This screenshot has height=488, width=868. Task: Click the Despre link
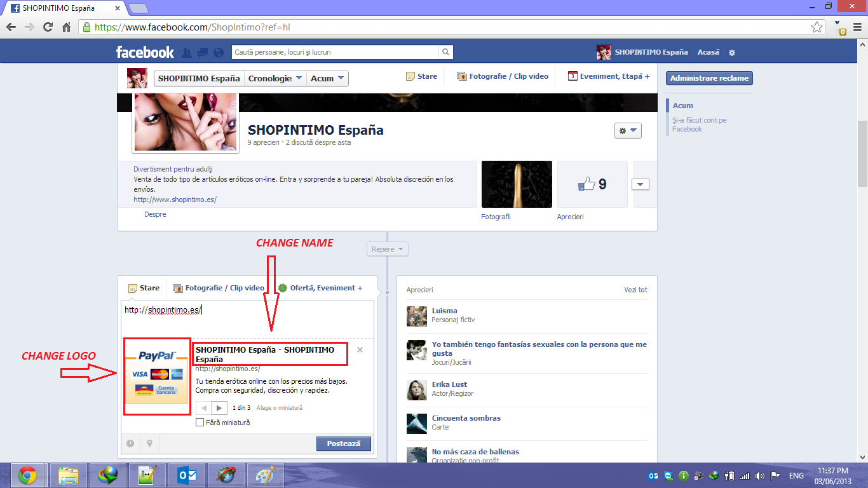[155, 214]
